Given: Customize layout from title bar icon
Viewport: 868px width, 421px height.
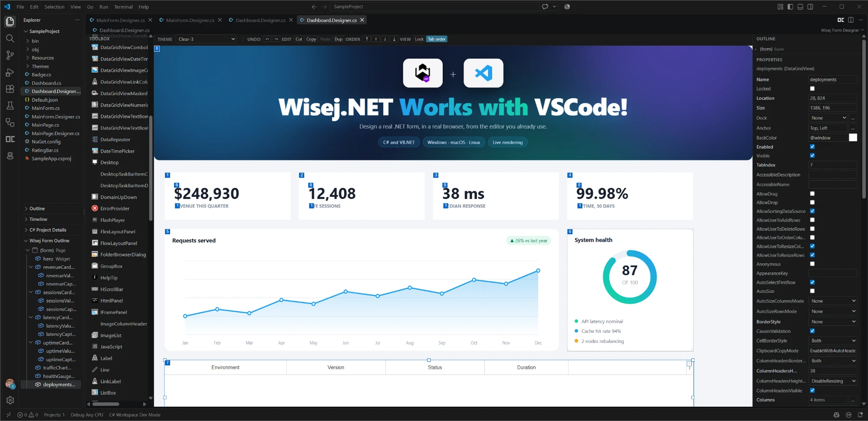Looking at the screenshot, I should click(x=780, y=7).
